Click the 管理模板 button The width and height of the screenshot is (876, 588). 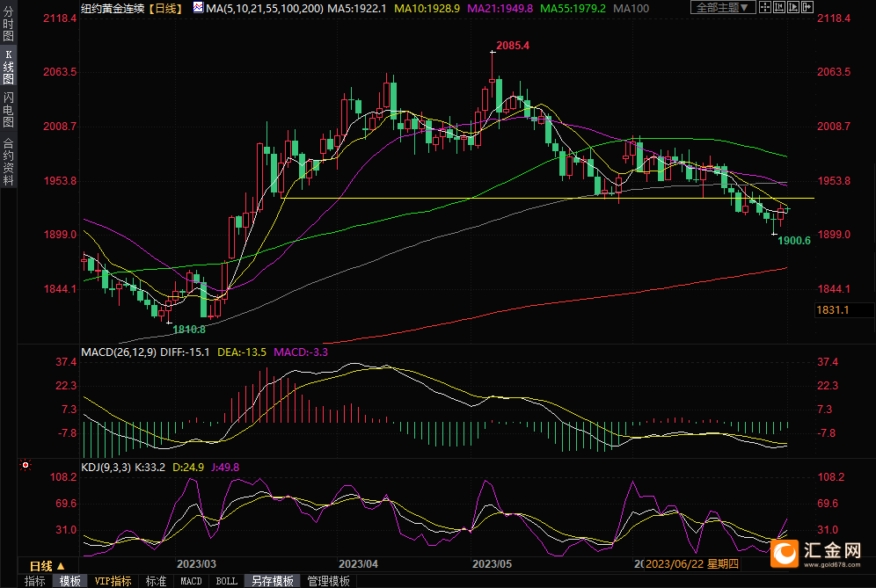coord(328,581)
